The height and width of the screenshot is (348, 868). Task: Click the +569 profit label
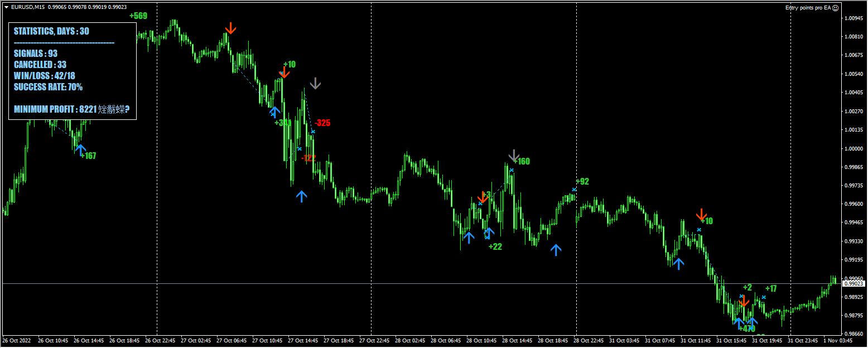click(x=138, y=16)
